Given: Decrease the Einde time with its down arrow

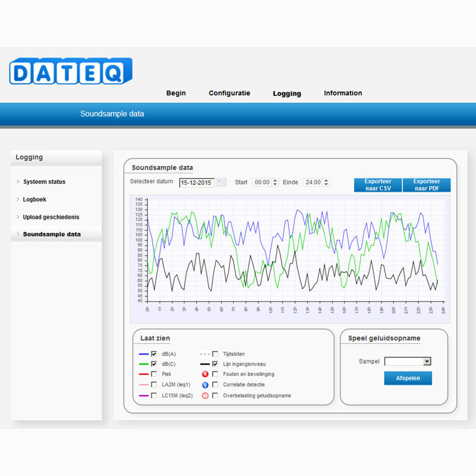Looking at the screenshot, I should (x=325, y=184).
